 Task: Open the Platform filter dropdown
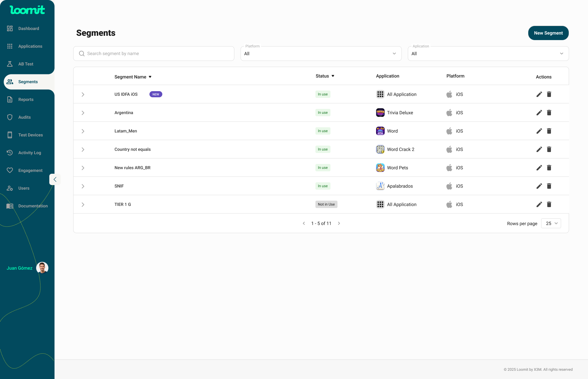(x=321, y=54)
